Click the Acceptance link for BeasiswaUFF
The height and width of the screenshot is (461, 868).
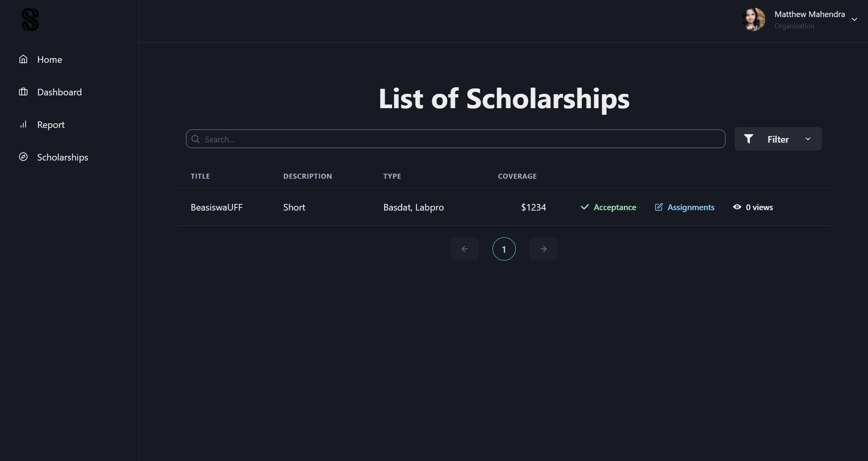[x=615, y=207]
